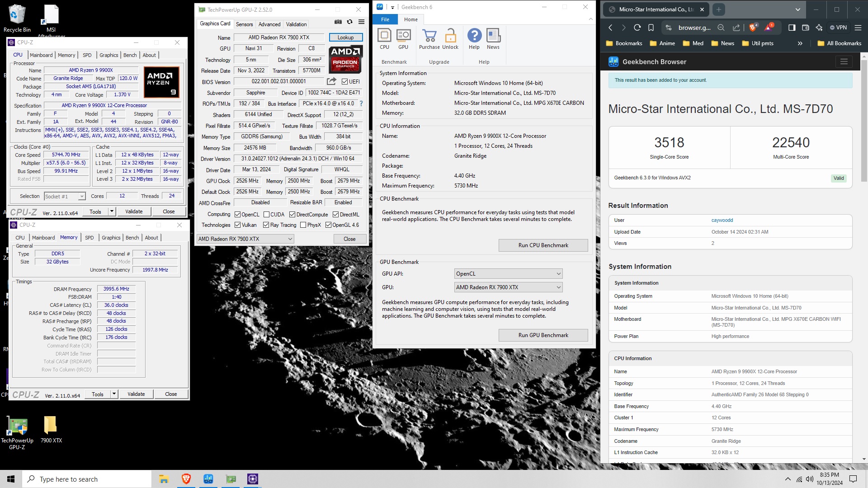Click the Brave Shields lion icon
Screen dimensions: 868x488
tap(753, 28)
